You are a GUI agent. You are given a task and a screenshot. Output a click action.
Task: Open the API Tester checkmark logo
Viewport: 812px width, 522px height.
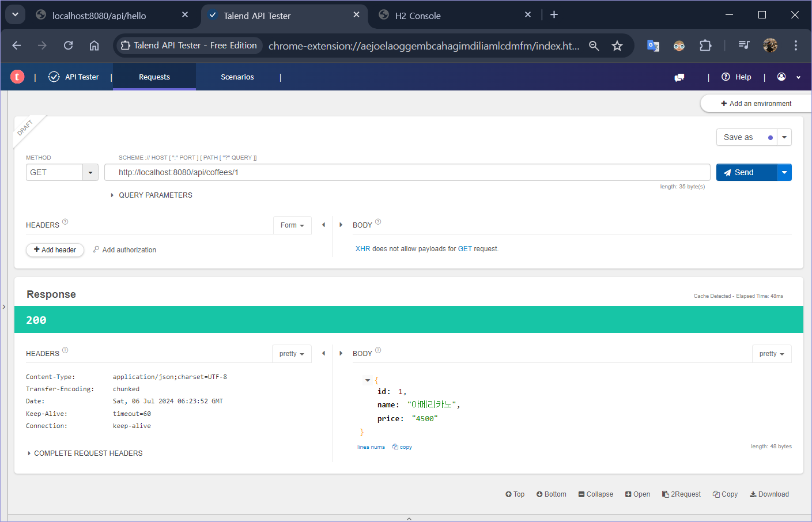pos(54,77)
